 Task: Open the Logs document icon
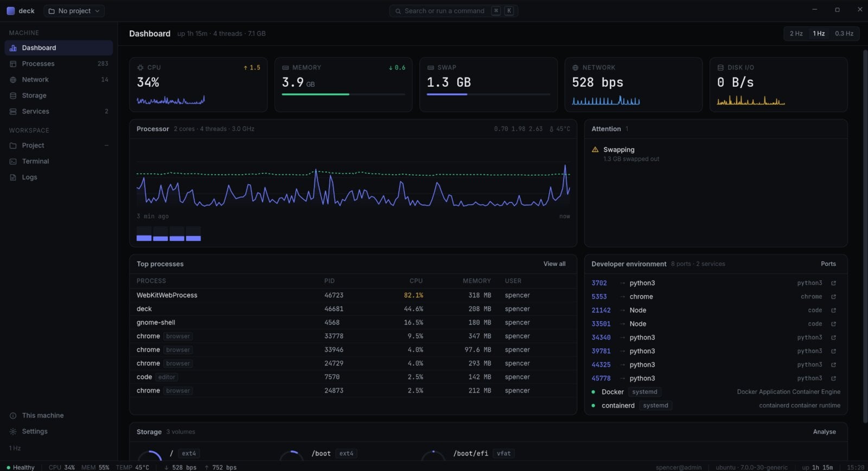click(13, 177)
